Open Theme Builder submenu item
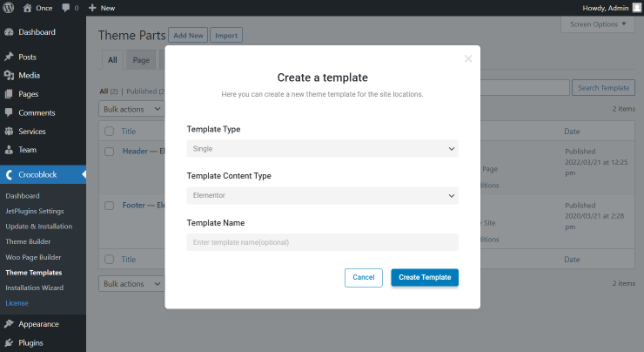This screenshot has height=352, width=644. (28, 241)
